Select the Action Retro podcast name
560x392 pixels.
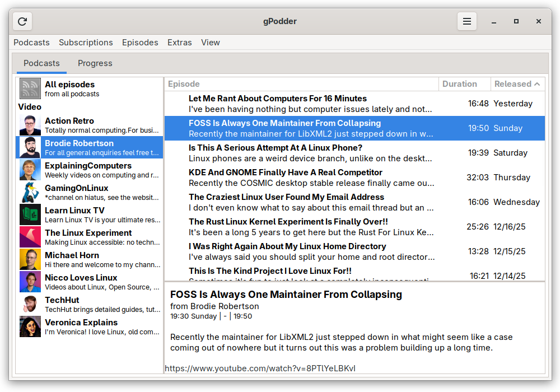pos(69,120)
